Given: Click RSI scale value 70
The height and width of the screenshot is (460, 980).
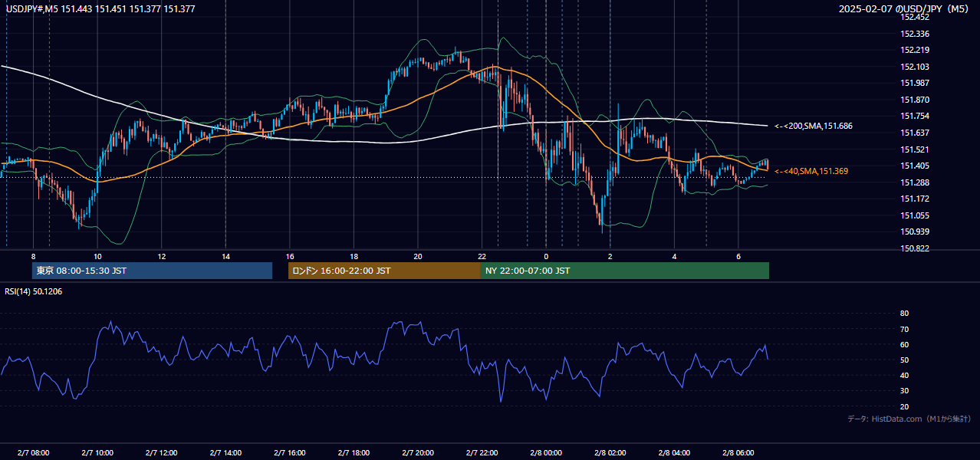Looking at the screenshot, I should tap(905, 329).
